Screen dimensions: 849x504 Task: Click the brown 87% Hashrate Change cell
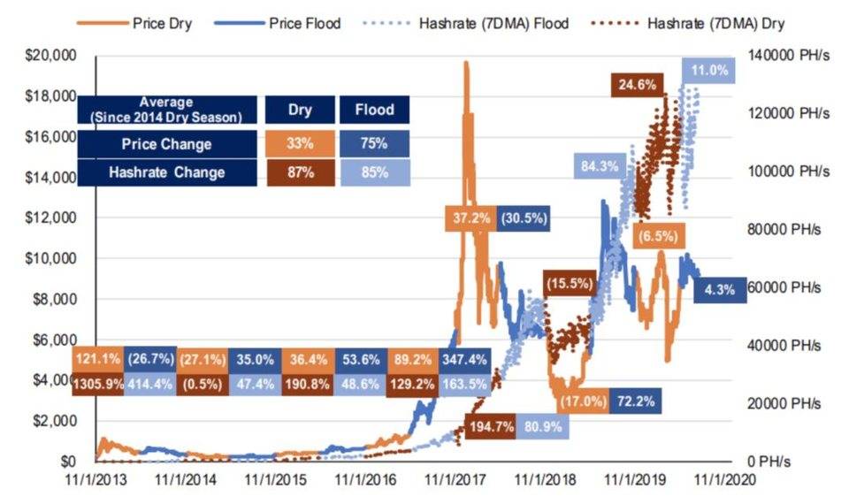(x=301, y=172)
